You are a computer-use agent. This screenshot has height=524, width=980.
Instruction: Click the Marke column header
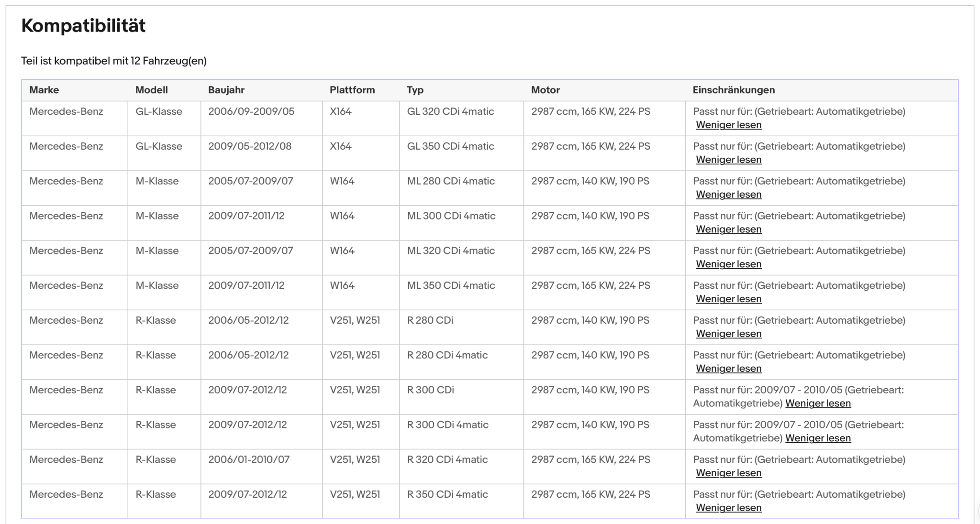44,90
